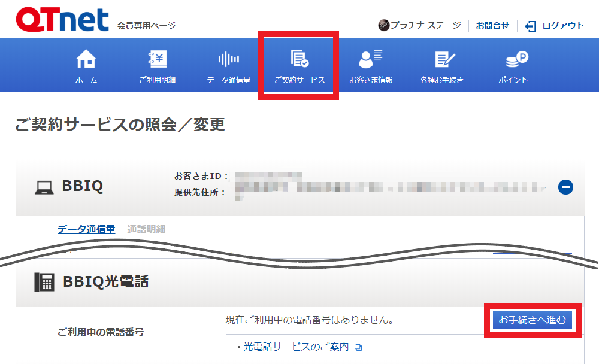Go to ホーム menu label
This screenshot has width=599, height=364.
pos(86,80)
